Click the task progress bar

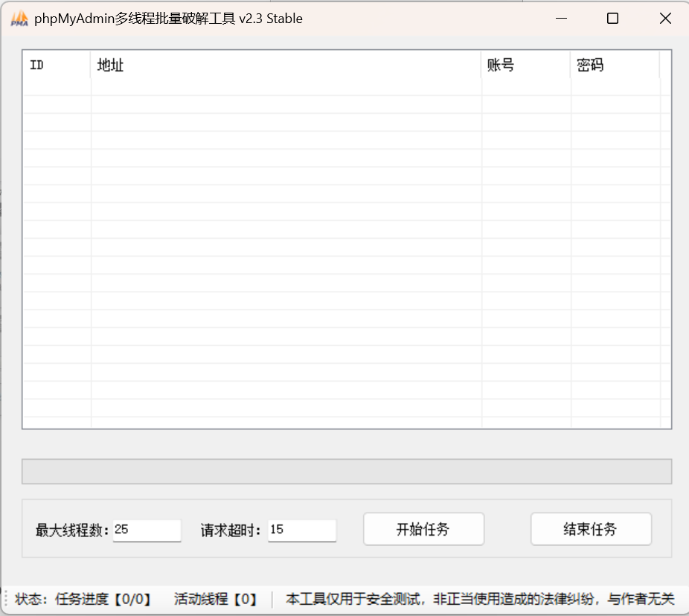347,472
